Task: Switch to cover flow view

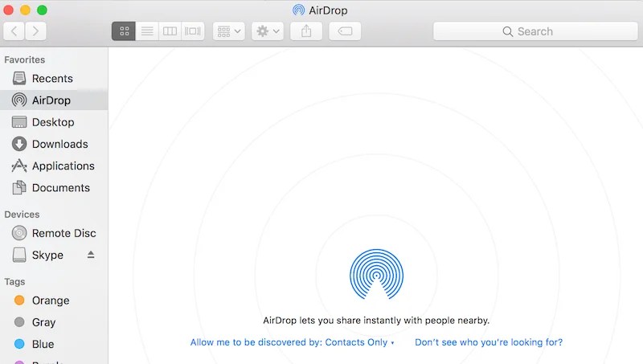Action: click(x=193, y=31)
